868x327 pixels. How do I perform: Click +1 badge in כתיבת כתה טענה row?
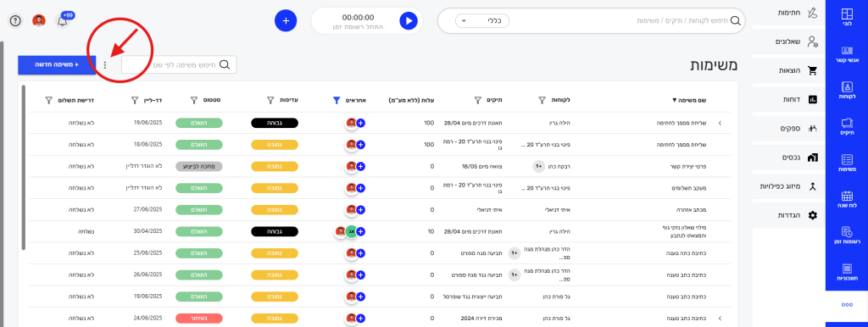(x=515, y=252)
